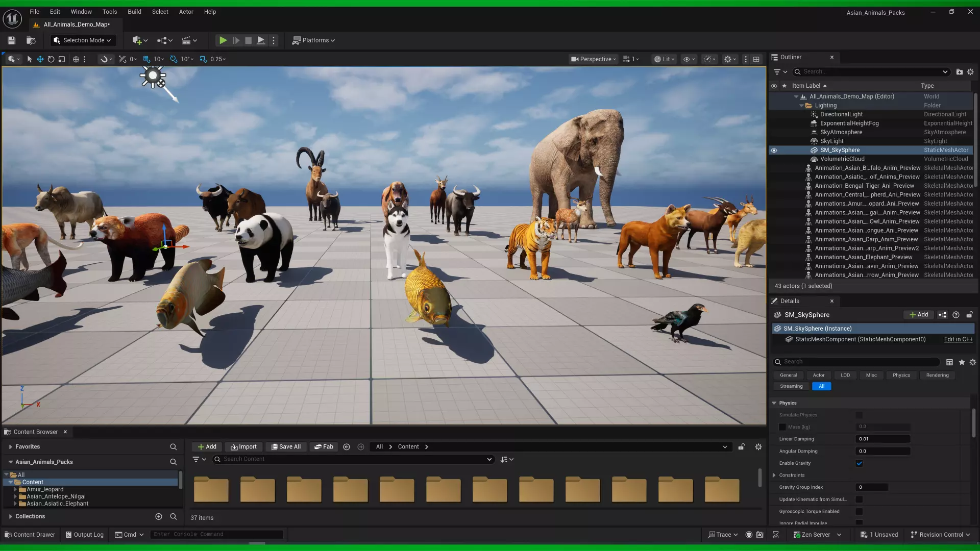Open the Build menu
Screen dimensions: 980x551
(x=134, y=12)
